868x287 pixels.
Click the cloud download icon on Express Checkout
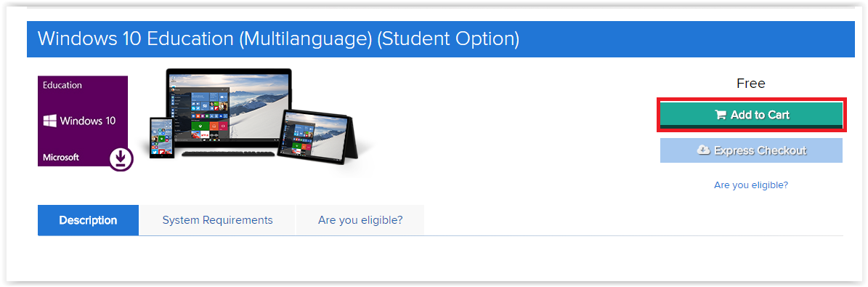pyautogui.click(x=704, y=150)
